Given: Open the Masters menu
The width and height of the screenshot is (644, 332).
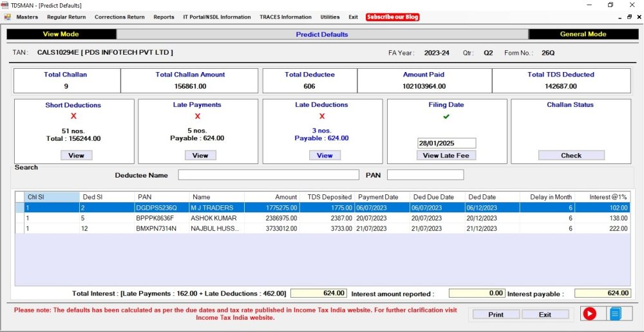Looking at the screenshot, I should 27,17.
